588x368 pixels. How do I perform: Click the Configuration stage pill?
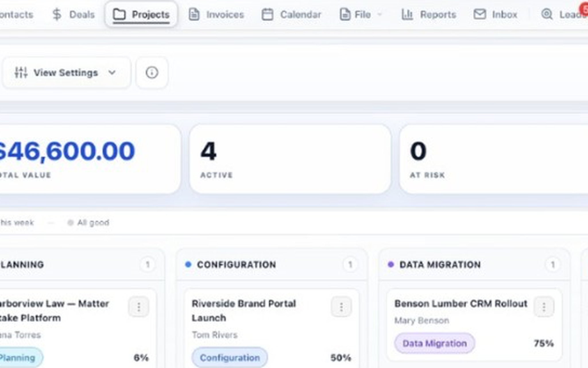(x=230, y=358)
